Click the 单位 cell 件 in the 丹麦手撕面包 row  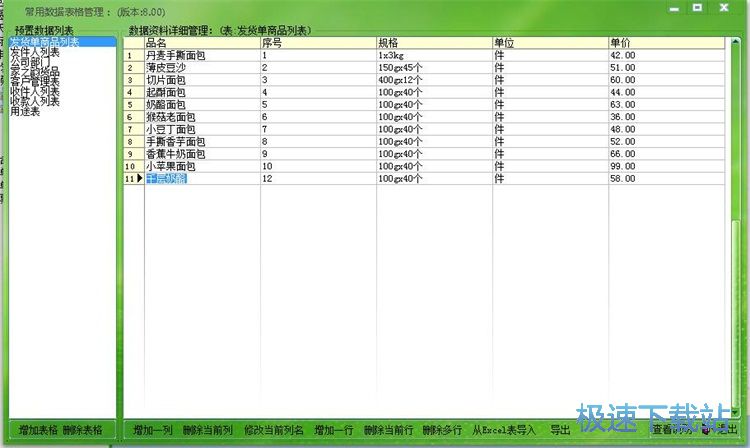coord(551,55)
